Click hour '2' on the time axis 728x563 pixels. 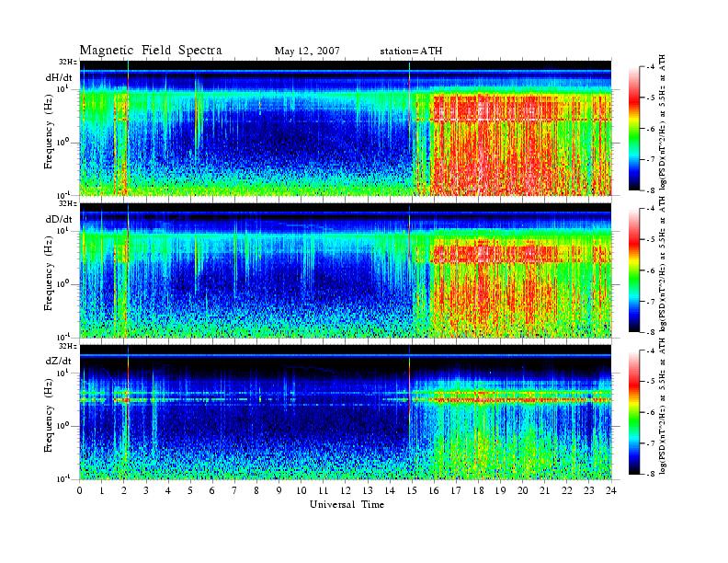(124, 491)
